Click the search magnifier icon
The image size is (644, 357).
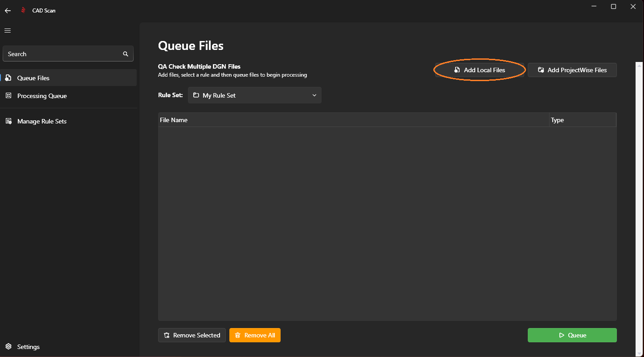point(126,54)
